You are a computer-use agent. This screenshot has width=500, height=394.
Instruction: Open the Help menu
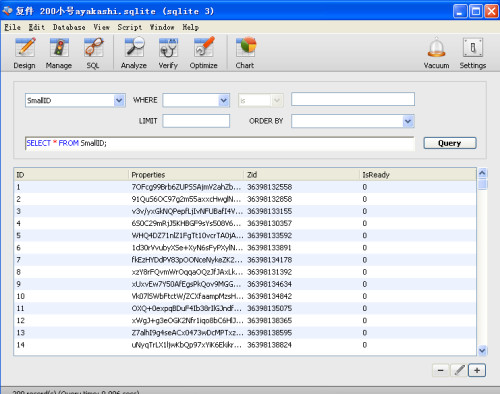[190, 27]
